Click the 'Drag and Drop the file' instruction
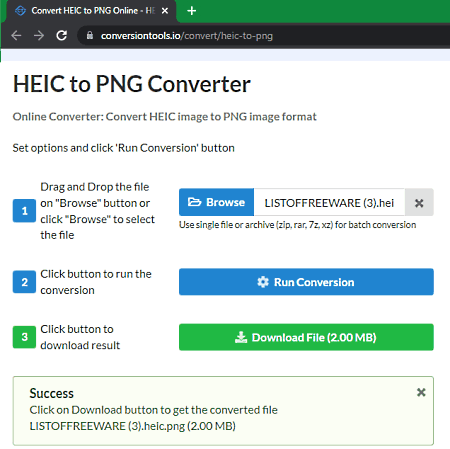 tap(97, 211)
